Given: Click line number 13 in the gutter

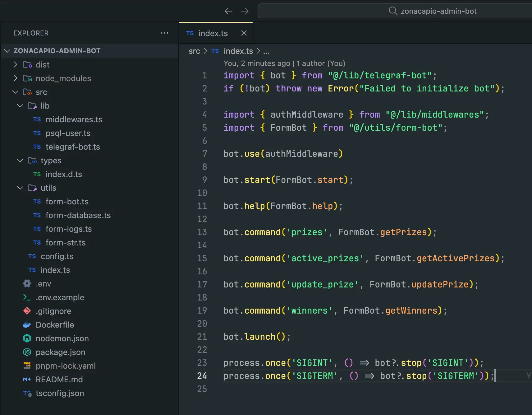Looking at the screenshot, I should 202,232.
